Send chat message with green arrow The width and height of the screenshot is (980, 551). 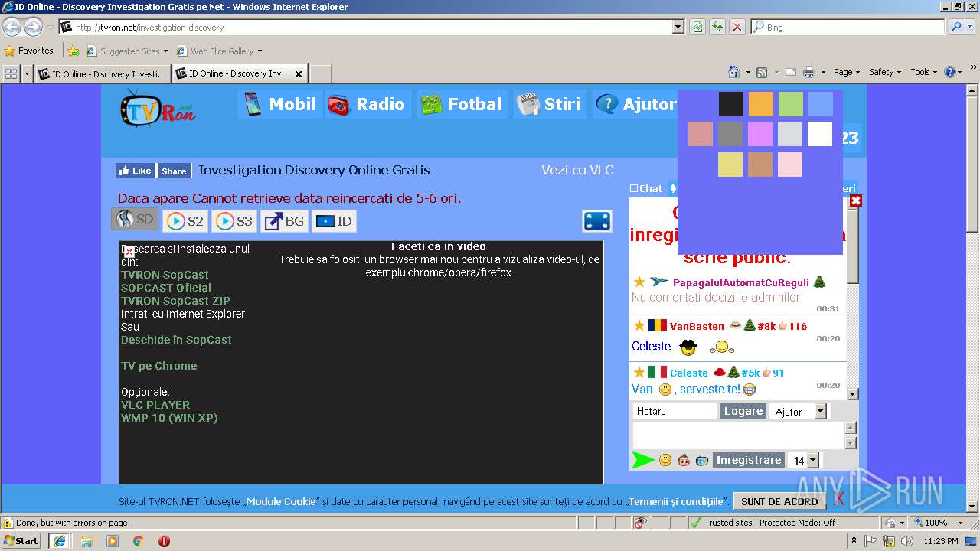[643, 460]
